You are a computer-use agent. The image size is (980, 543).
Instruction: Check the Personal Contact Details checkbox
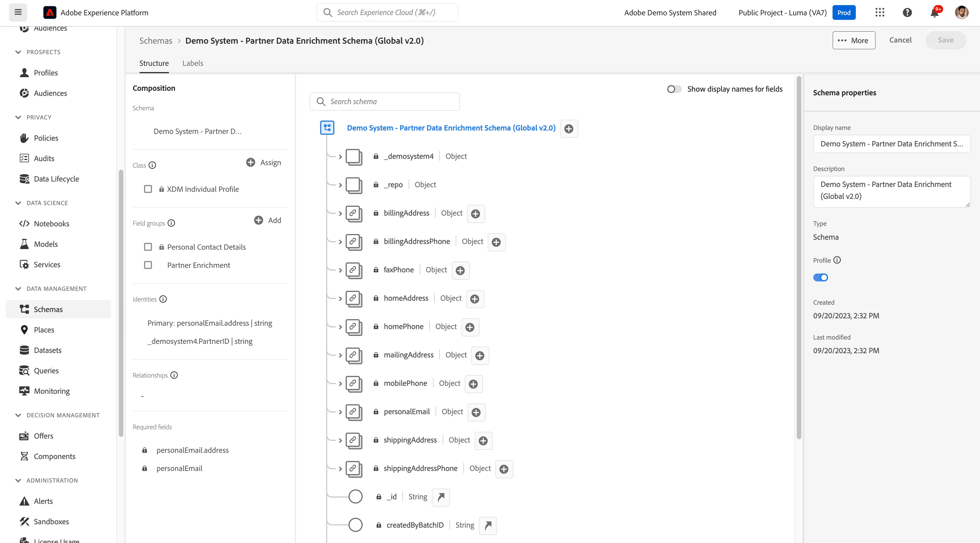pyautogui.click(x=148, y=247)
